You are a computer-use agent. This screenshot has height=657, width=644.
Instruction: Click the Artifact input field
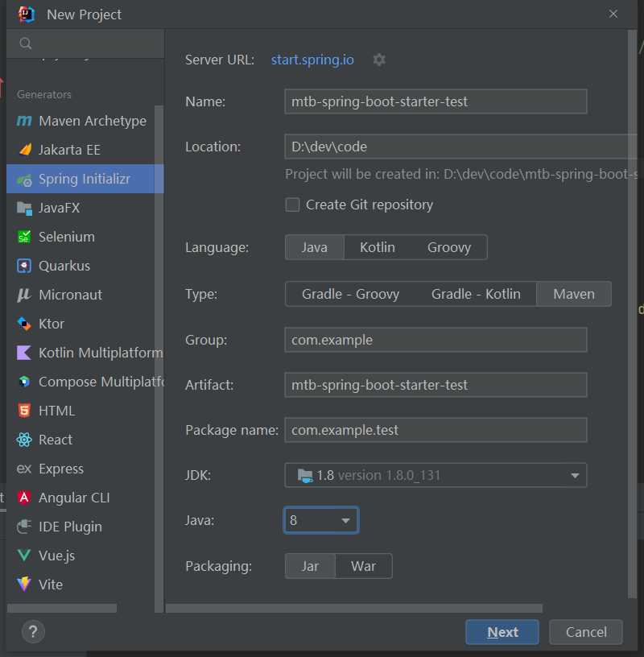pos(436,385)
